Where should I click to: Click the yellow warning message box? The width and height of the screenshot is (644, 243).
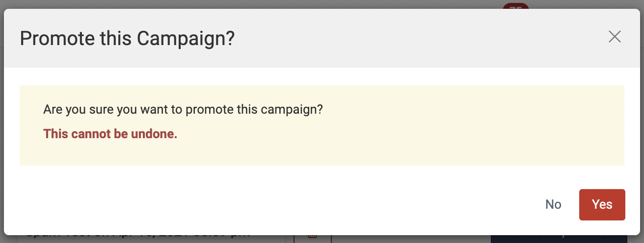[322, 125]
